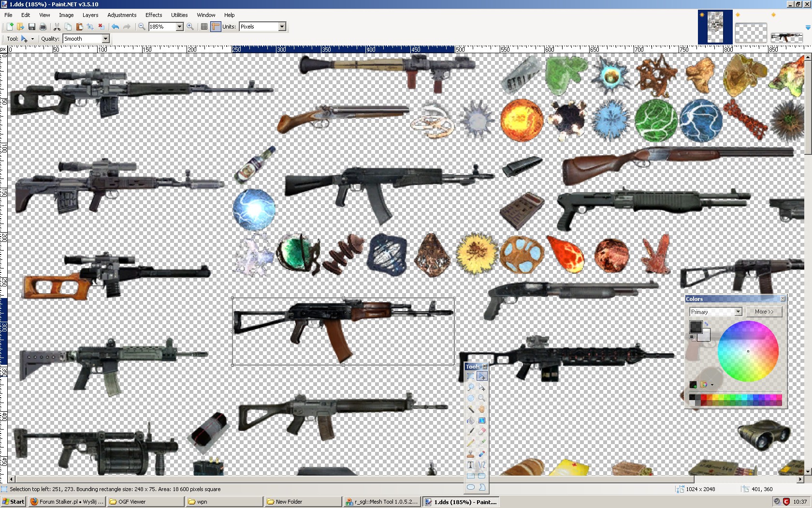Select the Color Picker eyedropper tool
The height and width of the screenshot is (508, 812).
pos(482,443)
